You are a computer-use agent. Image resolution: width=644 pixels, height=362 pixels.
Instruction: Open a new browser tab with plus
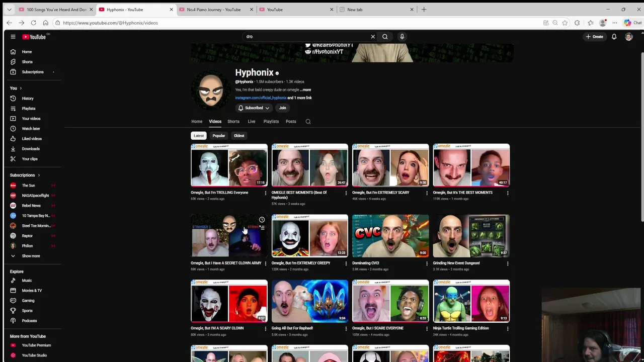[x=424, y=10]
